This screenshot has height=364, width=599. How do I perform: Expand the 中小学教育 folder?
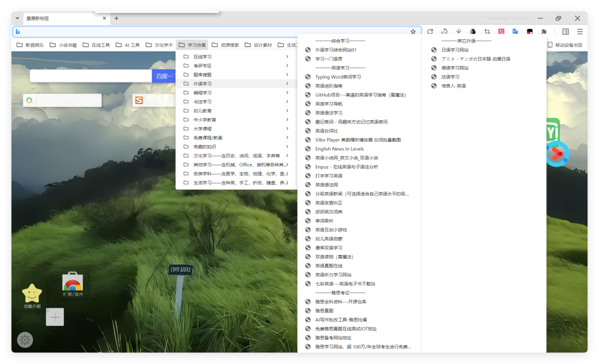click(236, 120)
